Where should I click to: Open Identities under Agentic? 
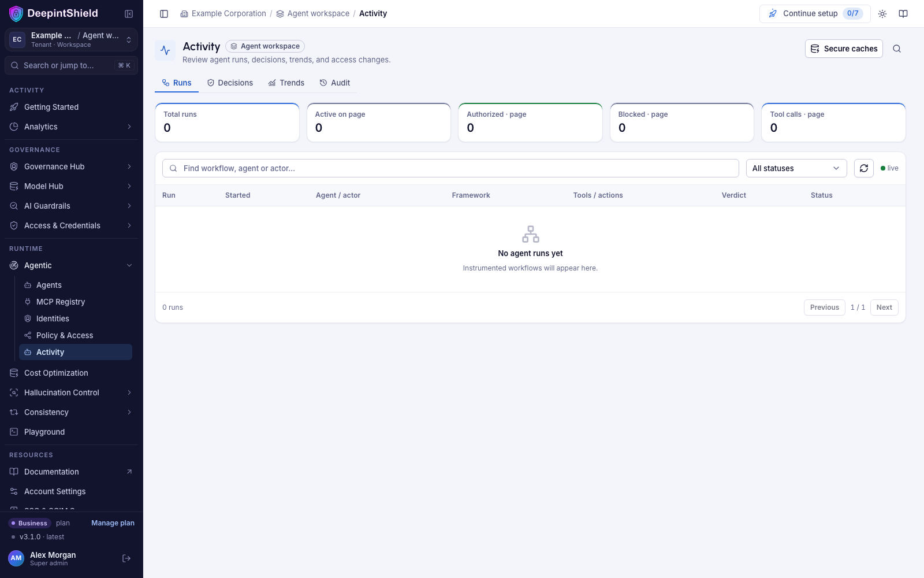point(76,318)
